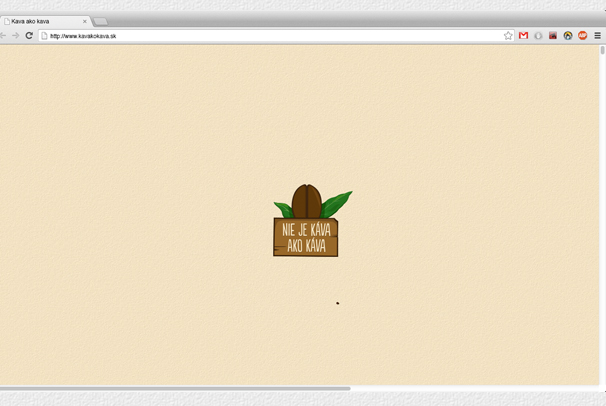Open a new tab with the tab-strip button

coord(100,20)
